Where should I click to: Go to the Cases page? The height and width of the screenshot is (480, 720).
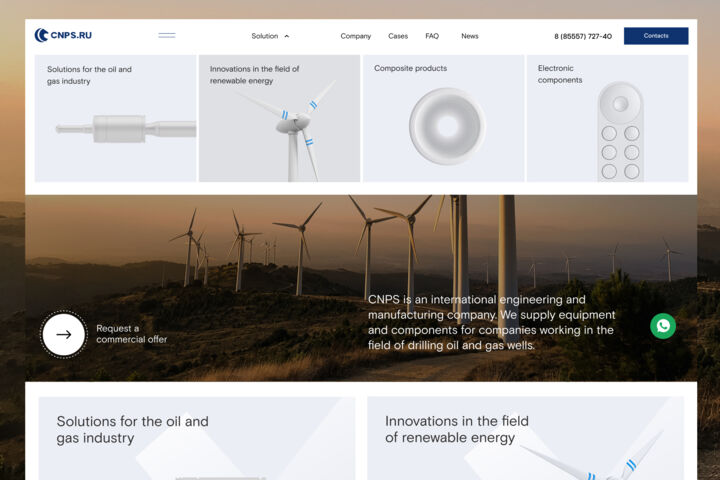pyautogui.click(x=398, y=36)
